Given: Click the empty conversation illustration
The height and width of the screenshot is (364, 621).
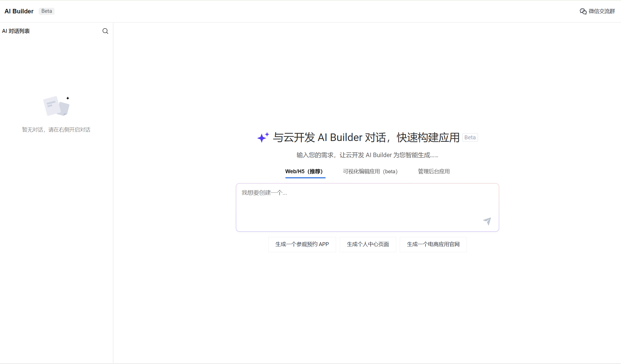Looking at the screenshot, I should tap(56, 106).
